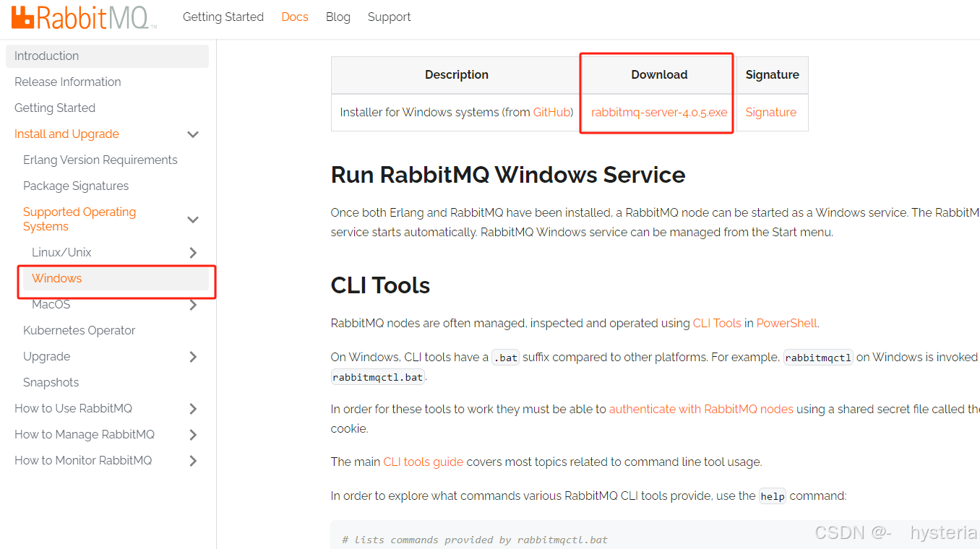
Task: Expand the Upgrade section
Action: click(193, 356)
